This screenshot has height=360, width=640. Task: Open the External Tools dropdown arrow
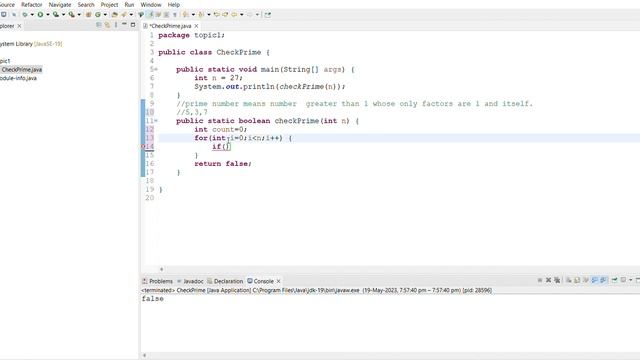79,15
